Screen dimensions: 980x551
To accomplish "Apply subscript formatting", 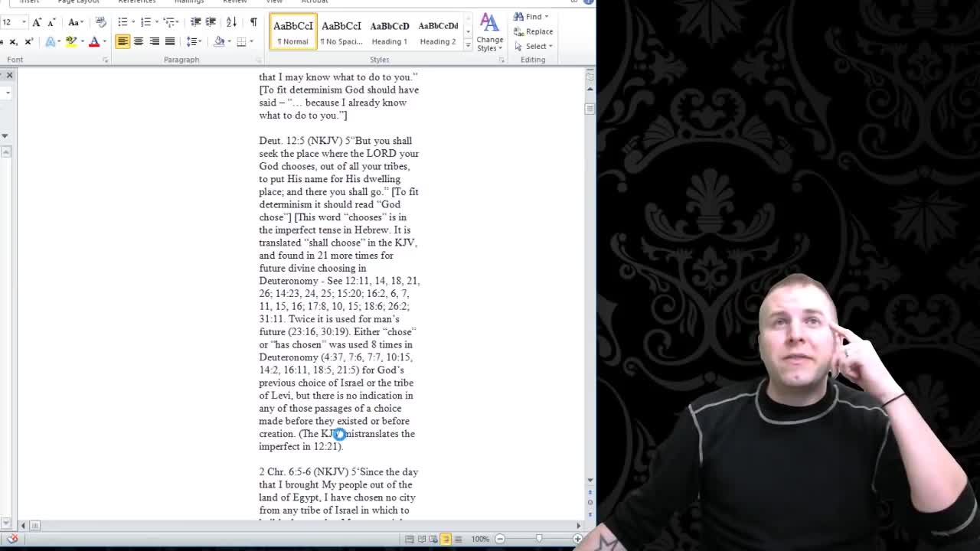I will tap(15, 41).
